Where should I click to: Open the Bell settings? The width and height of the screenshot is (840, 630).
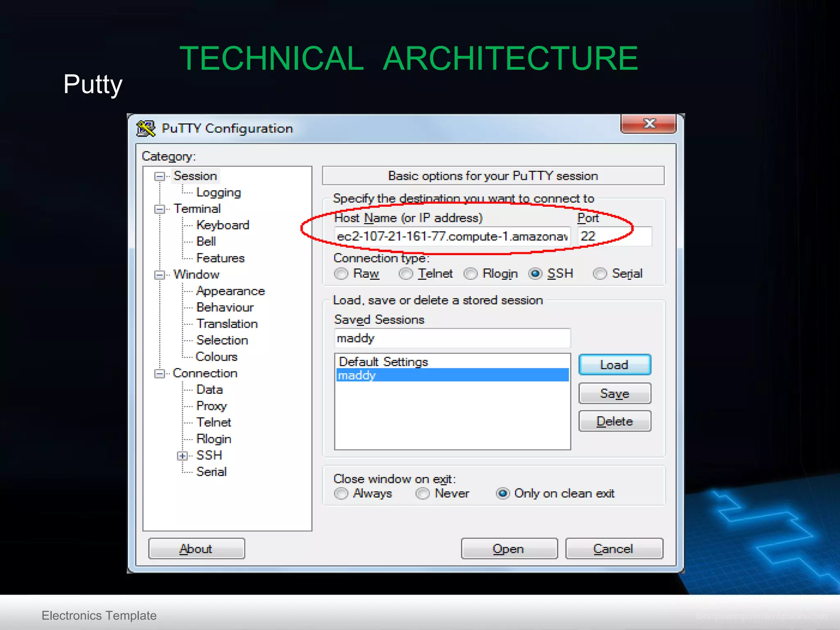tap(206, 242)
